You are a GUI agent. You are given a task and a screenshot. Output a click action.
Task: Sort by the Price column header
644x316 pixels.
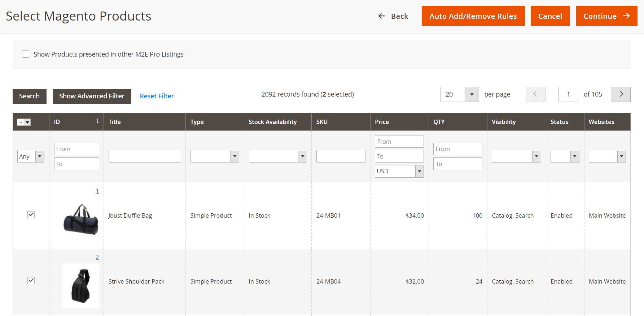[382, 122]
